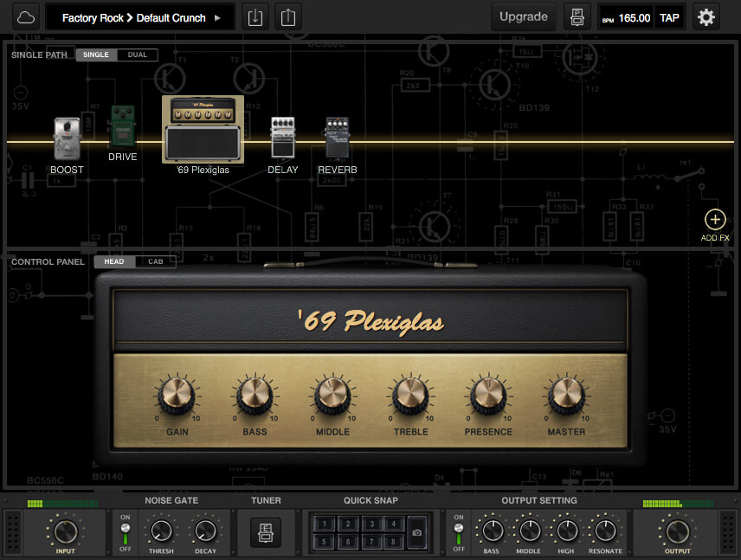Show the CAB control panel tab
The width and height of the screenshot is (741, 560).
(156, 261)
